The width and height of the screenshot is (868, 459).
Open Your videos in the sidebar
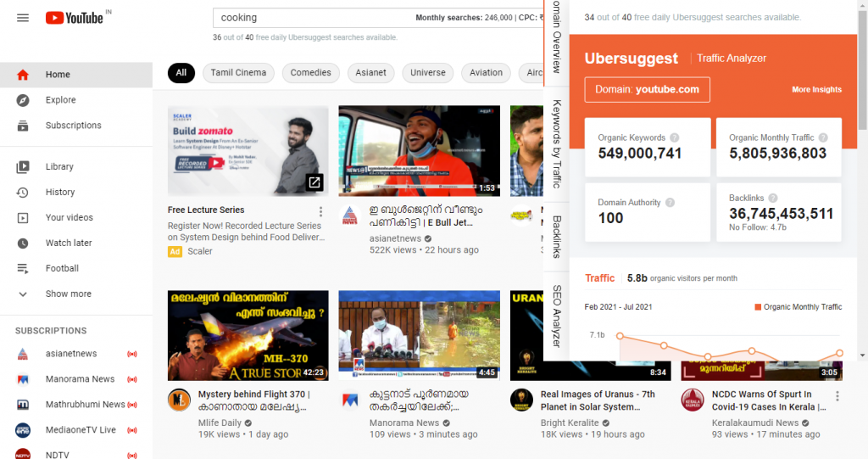(76, 218)
